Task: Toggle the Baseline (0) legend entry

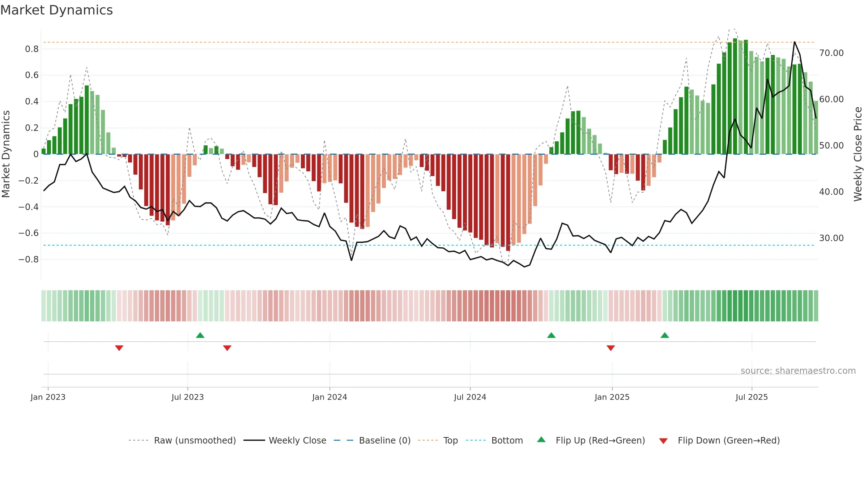Action: [x=372, y=440]
